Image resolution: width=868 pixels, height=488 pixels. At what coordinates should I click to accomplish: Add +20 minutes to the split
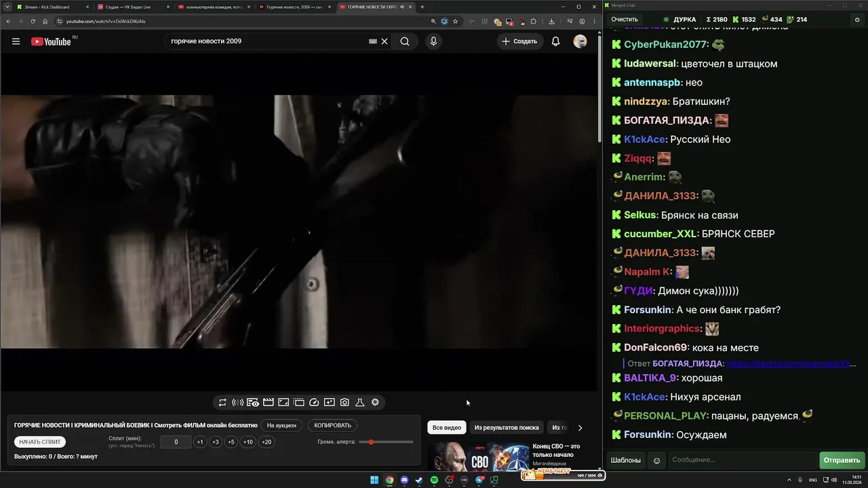click(267, 442)
